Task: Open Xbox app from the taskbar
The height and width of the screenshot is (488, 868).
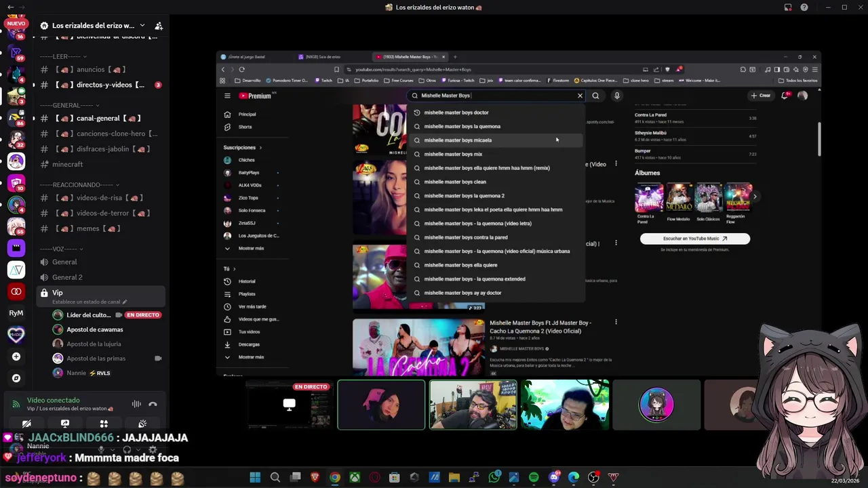Action: point(355,478)
